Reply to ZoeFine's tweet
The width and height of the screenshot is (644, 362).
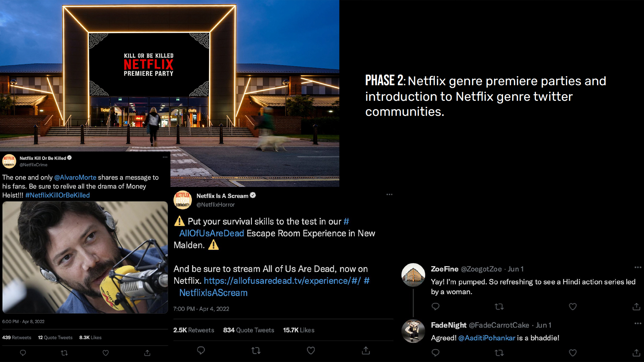(x=435, y=306)
